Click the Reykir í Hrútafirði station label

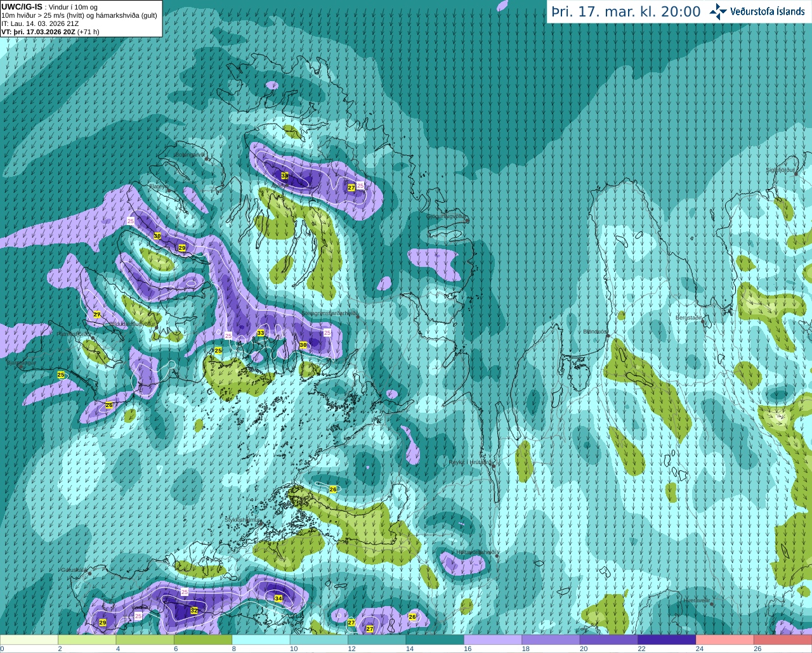[x=470, y=462]
